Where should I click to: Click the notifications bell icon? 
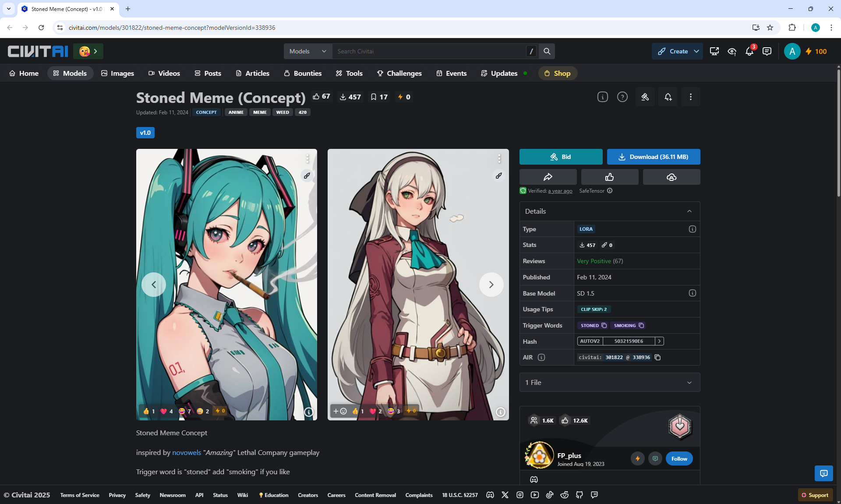749,52
